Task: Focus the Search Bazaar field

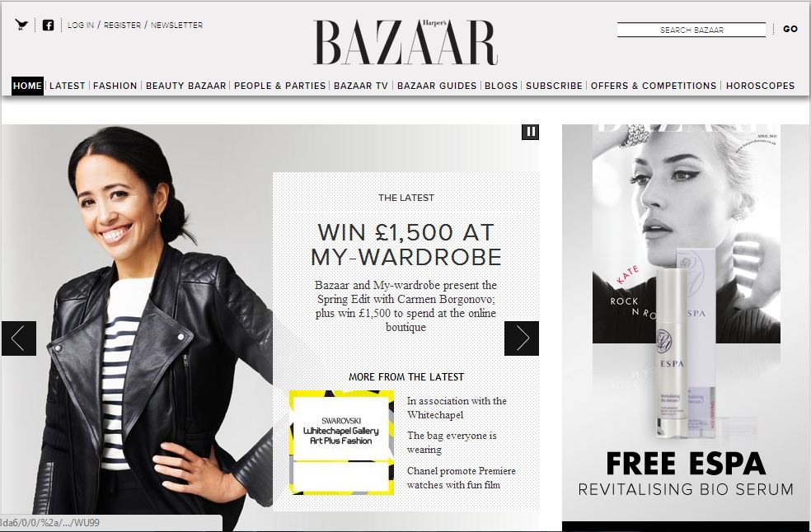Action: pyautogui.click(x=691, y=30)
